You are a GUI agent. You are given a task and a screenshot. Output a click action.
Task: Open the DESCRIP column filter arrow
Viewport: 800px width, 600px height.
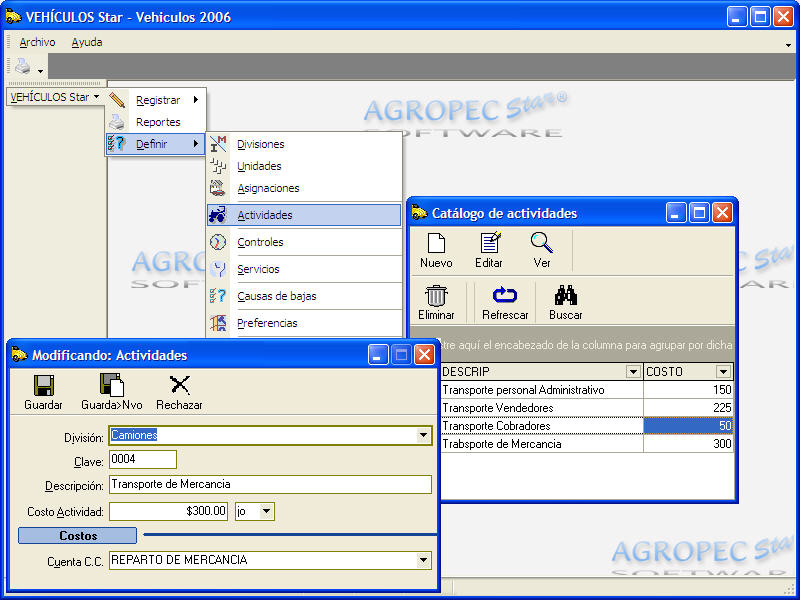point(632,372)
